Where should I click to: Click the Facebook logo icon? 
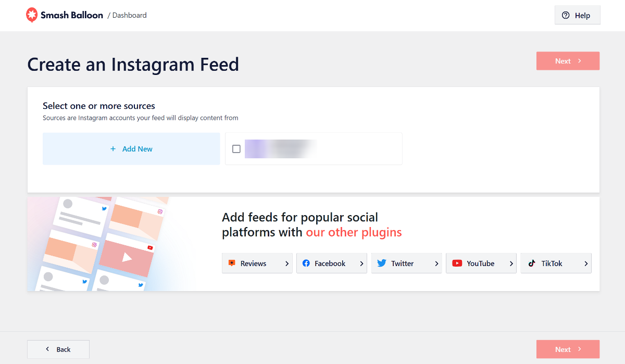306,263
